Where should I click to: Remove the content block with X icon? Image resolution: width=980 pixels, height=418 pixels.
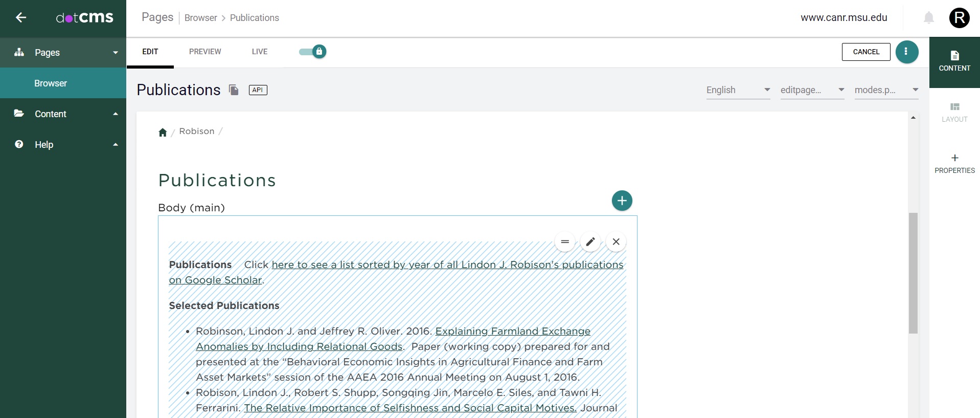point(616,241)
